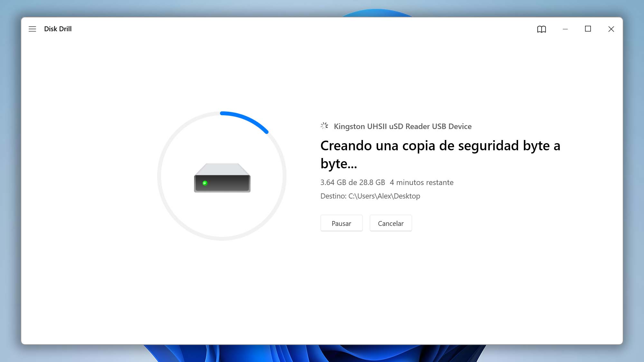Open the hamburger menu in Disk Drill
This screenshot has width=644, height=362.
(32, 29)
